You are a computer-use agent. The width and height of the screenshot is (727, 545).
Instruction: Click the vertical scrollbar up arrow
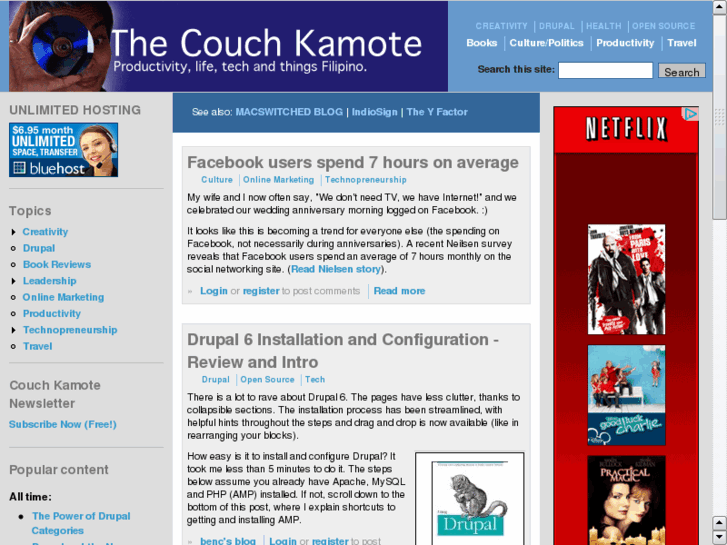[x=720, y=5]
